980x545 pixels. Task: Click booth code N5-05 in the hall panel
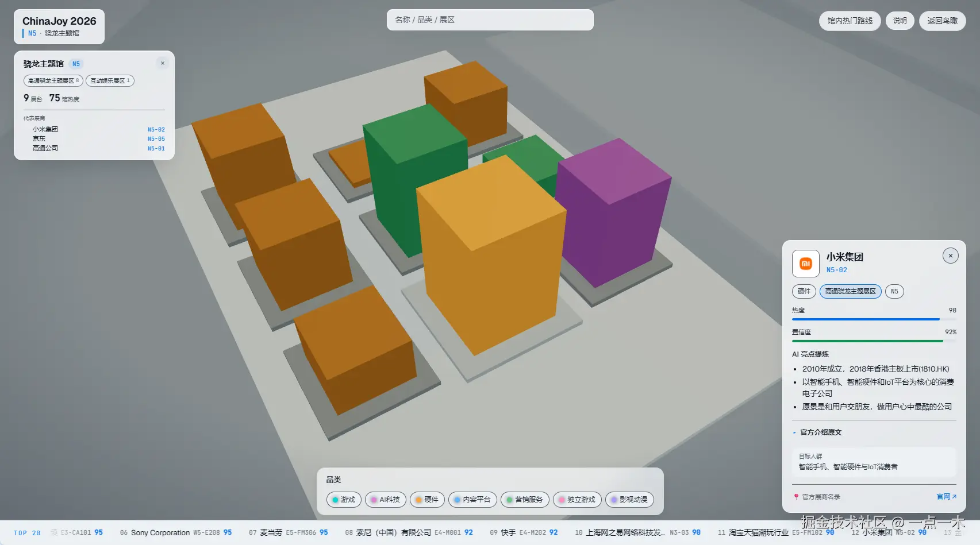pyautogui.click(x=156, y=139)
